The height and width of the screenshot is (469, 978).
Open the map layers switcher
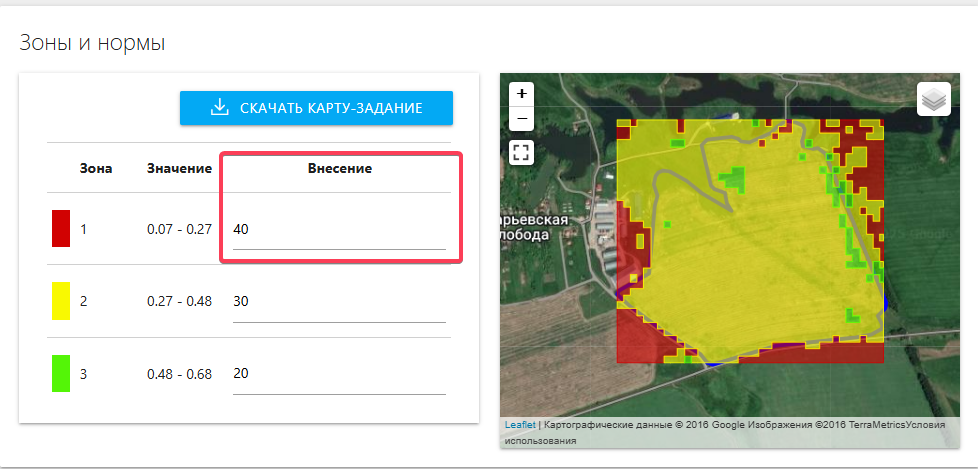932,100
